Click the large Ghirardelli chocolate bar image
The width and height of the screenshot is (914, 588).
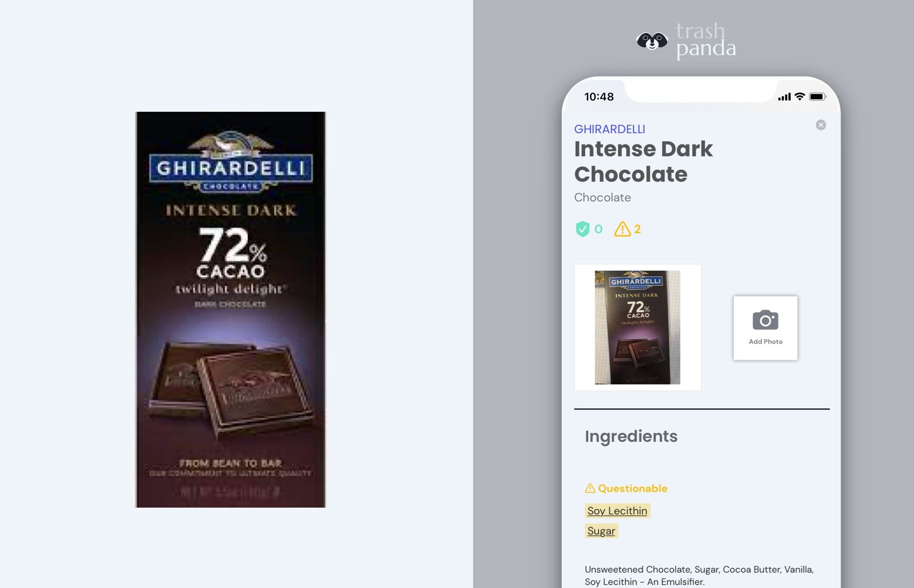coord(231,310)
